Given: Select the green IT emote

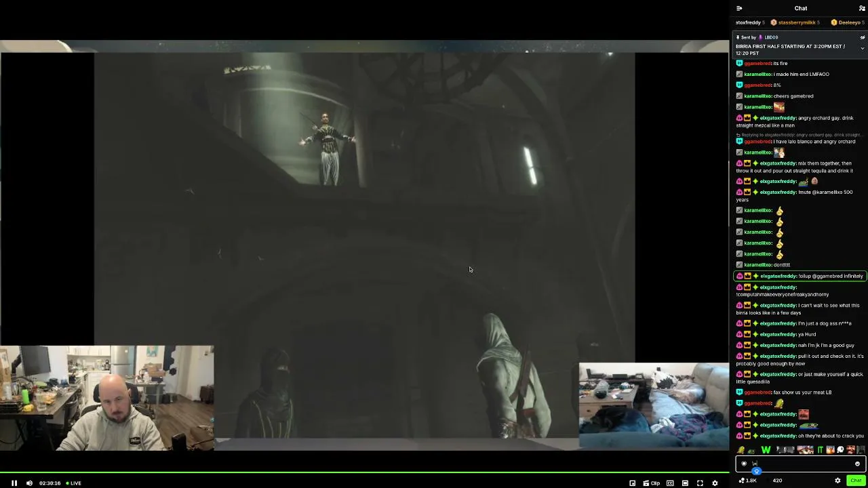Looking at the screenshot, I should click(820, 449).
